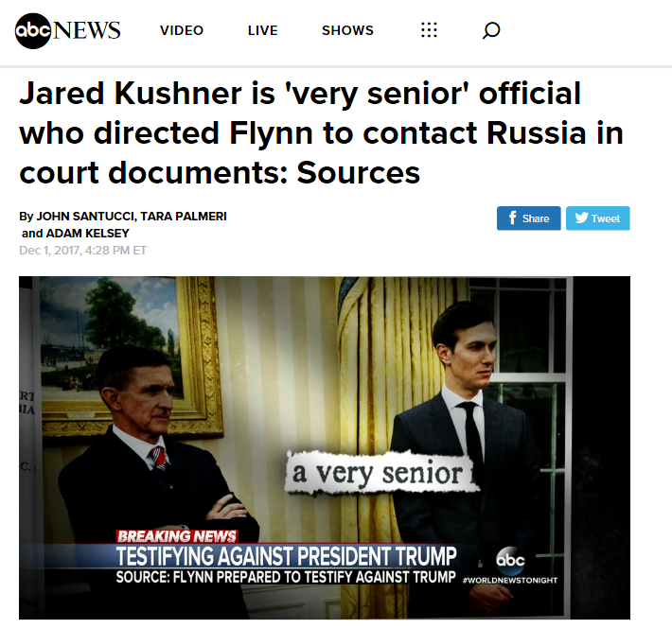Click the 'a very senior' text clipping
Viewport: 672px width, 628px height.
[x=382, y=473]
